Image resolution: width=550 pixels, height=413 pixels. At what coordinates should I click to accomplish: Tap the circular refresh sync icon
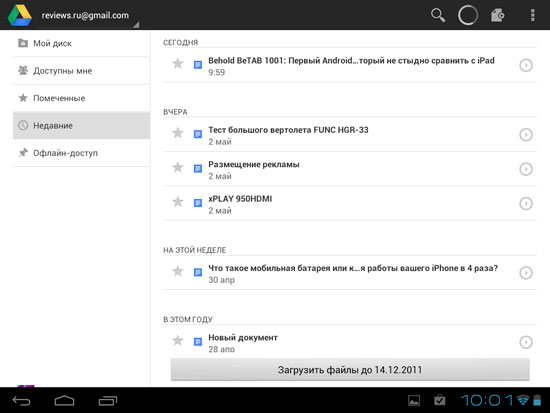(468, 15)
